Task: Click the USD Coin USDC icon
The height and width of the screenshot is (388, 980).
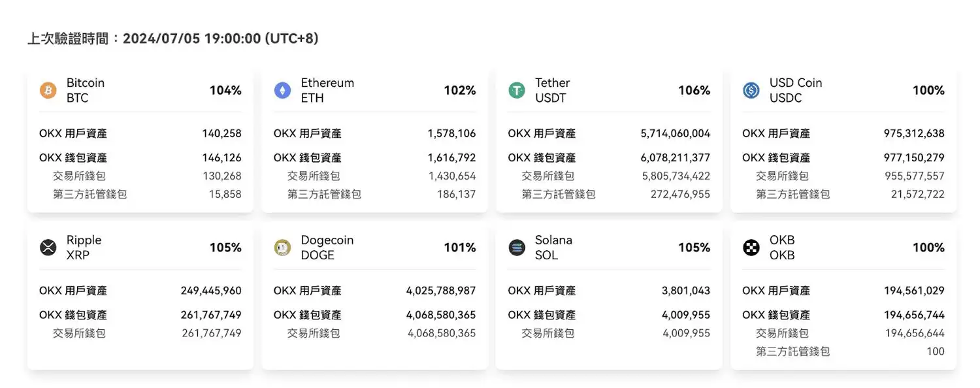Action: click(x=751, y=90)
